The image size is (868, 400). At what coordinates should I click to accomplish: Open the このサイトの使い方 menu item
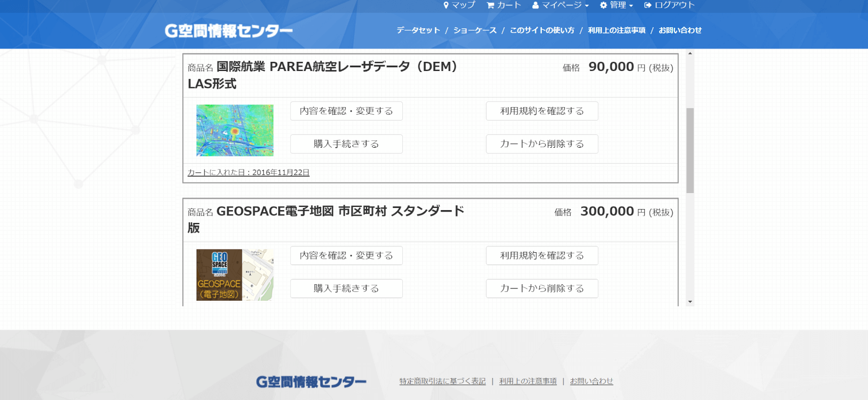point(542,30)
